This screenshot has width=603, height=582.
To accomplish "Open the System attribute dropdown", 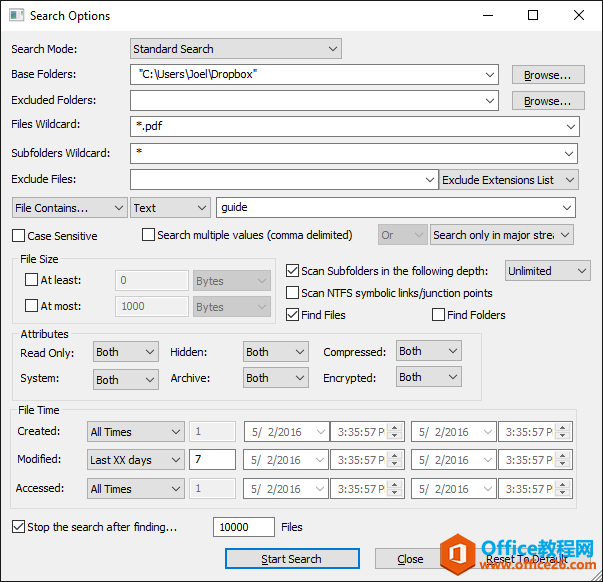I will coord(126,379).
